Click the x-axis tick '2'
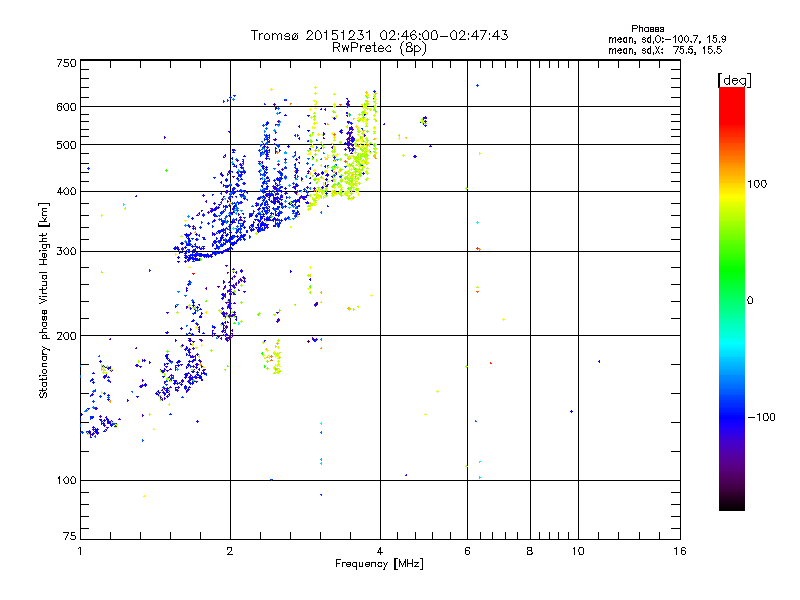This screenshot has height=600, width=800. [230, 551]
